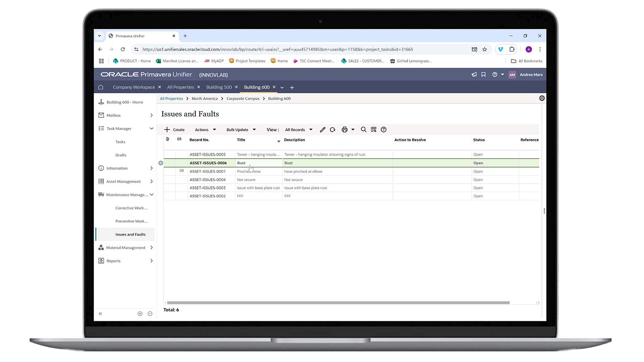The image size is (644, 362).
Task: Open Project Templates bookmark
Action: [x=247, y=61]
